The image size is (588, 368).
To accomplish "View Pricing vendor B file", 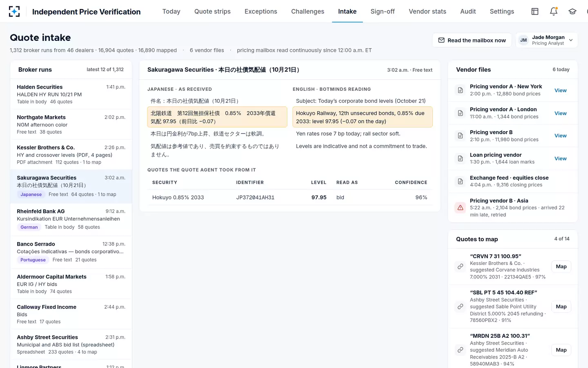I will click(560, 136).
